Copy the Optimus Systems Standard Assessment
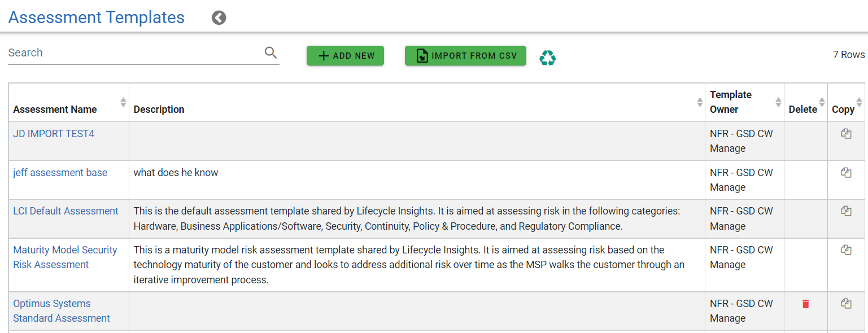 (x=846, y=303)
